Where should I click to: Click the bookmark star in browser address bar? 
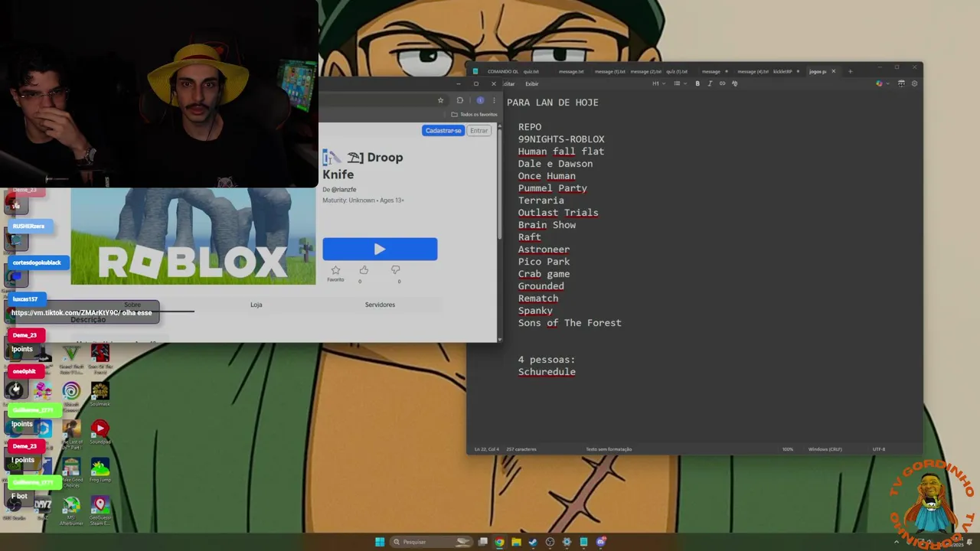(x=440, y=100)
